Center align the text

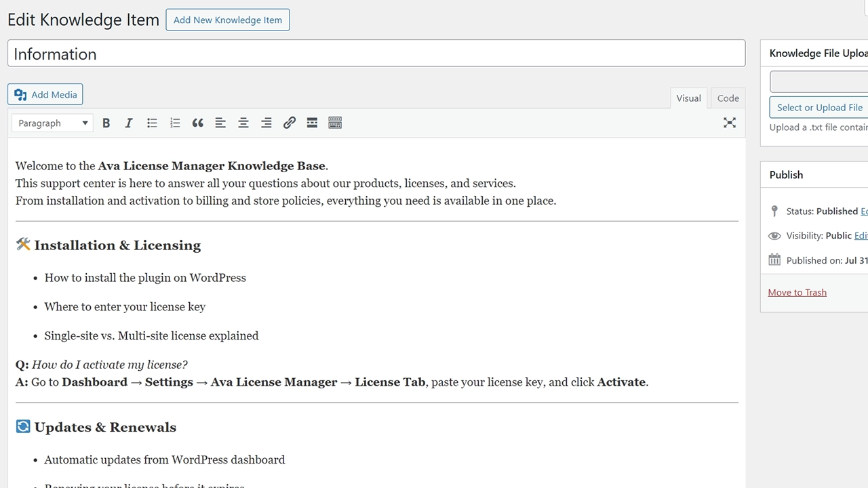(243, 123)
